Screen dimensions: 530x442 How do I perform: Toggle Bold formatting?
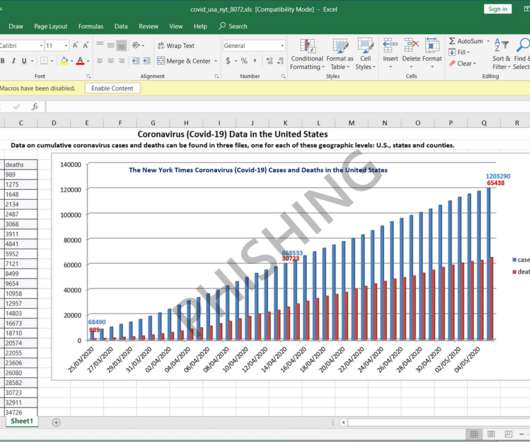tap(3, 61)
